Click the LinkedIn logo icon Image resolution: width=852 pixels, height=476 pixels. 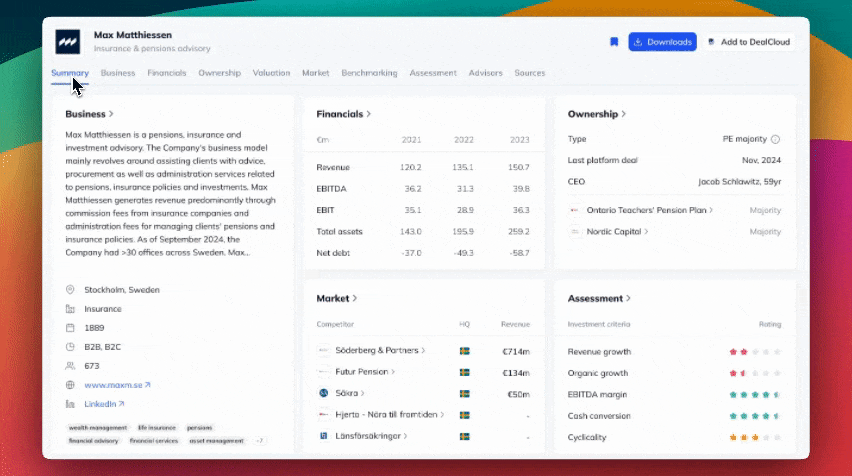point(70,404)
